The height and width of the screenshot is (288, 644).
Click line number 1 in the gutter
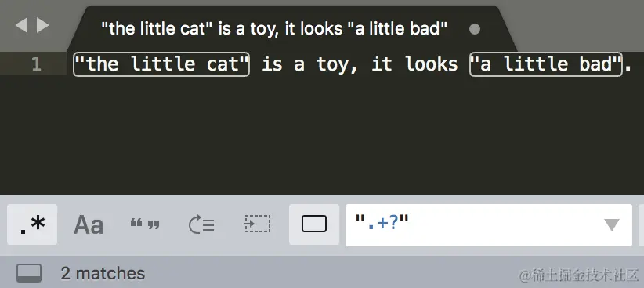tap(36, 64)
